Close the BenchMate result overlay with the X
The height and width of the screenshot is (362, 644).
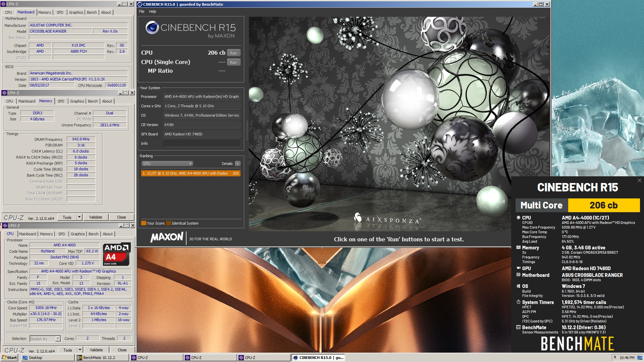pos(639,180)
